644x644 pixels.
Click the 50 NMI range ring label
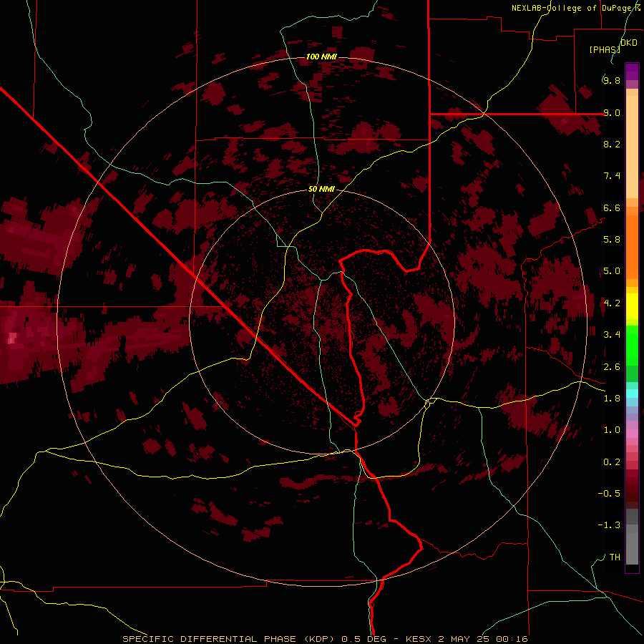point(321,190)
